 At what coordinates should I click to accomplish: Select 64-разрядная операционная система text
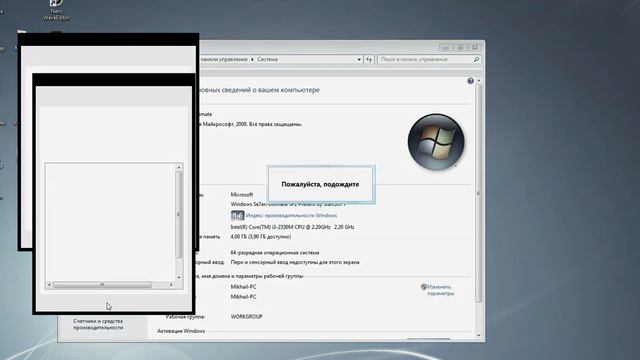(275, 253)
